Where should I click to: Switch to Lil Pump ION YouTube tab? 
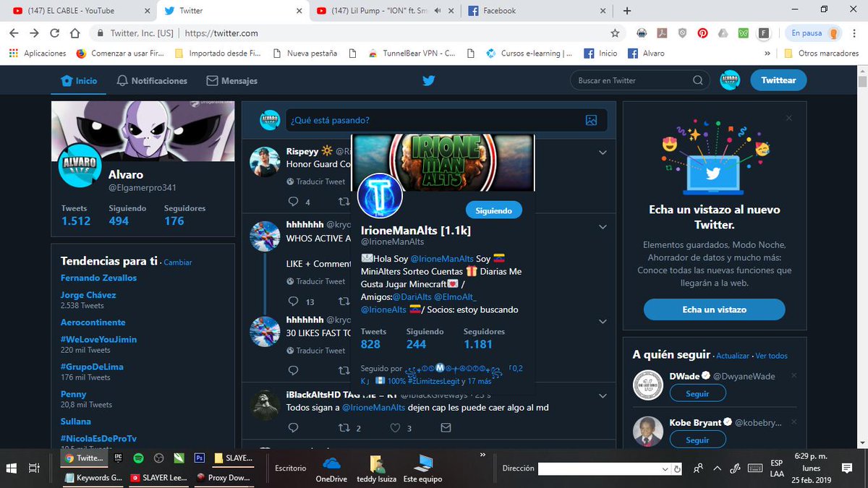pyautogui.click(x=382, y=10)
